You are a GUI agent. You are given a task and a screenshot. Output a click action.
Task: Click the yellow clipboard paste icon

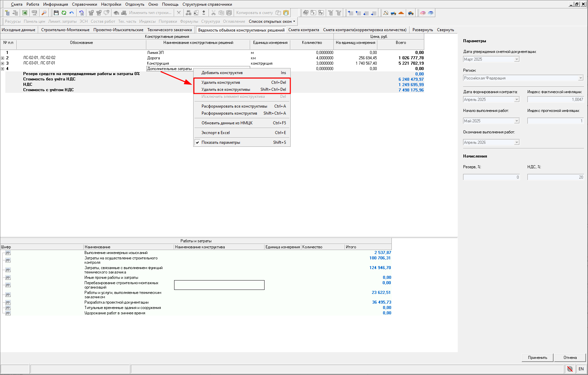pos(286,13)
